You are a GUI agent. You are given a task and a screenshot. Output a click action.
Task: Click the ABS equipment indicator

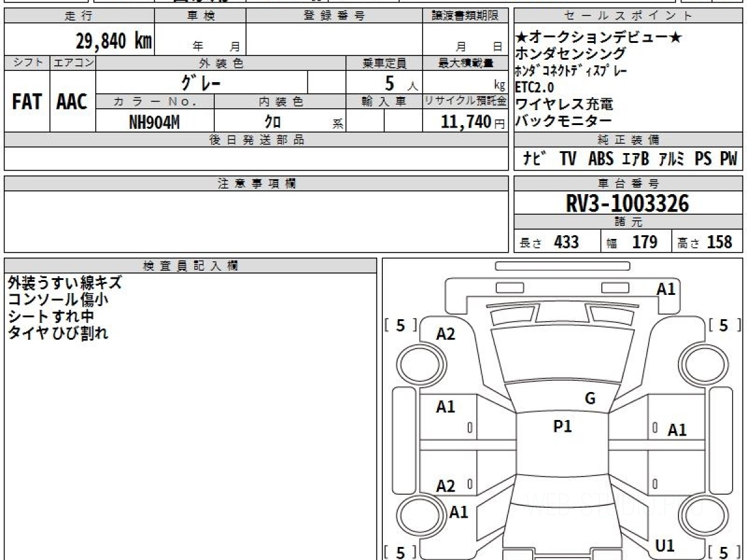pyautogui.click(x=601, y=159)
